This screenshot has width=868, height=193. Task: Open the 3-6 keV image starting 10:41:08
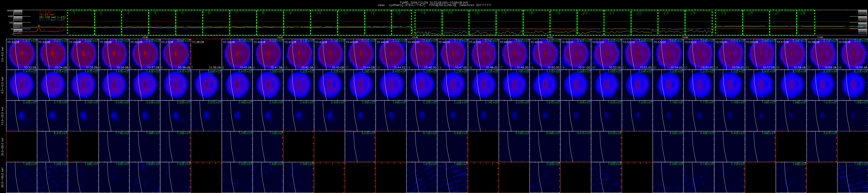point(299,54)
